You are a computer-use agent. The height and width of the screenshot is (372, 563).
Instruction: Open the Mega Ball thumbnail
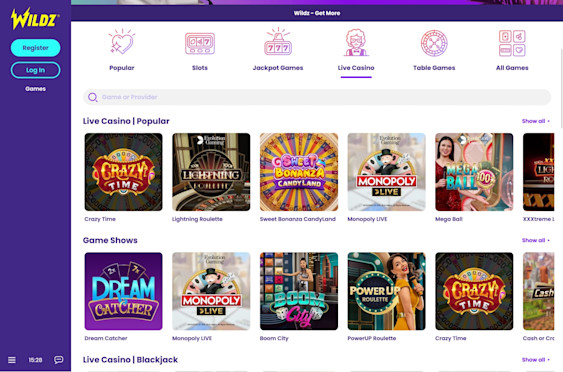[474, 172]
